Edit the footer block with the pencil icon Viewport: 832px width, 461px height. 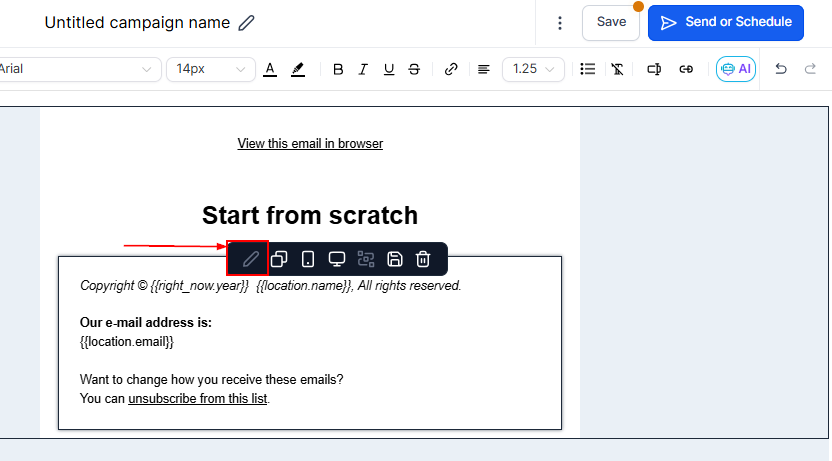coord(250,259)
